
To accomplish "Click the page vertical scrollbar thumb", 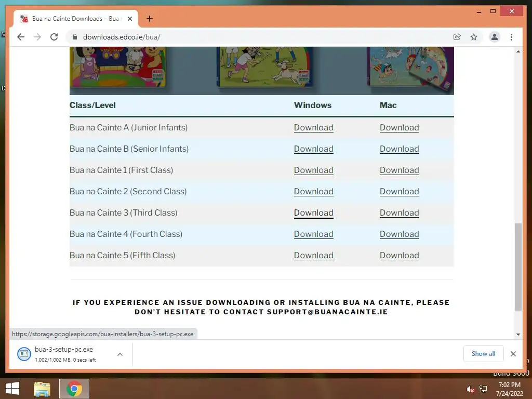I will [518, 267].
